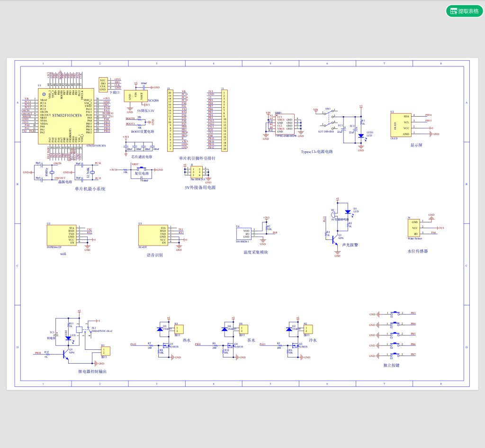Click LED1 in the Type-c power circuit
The width and height of the screenshot is (485, 448).
coord(361,136)
